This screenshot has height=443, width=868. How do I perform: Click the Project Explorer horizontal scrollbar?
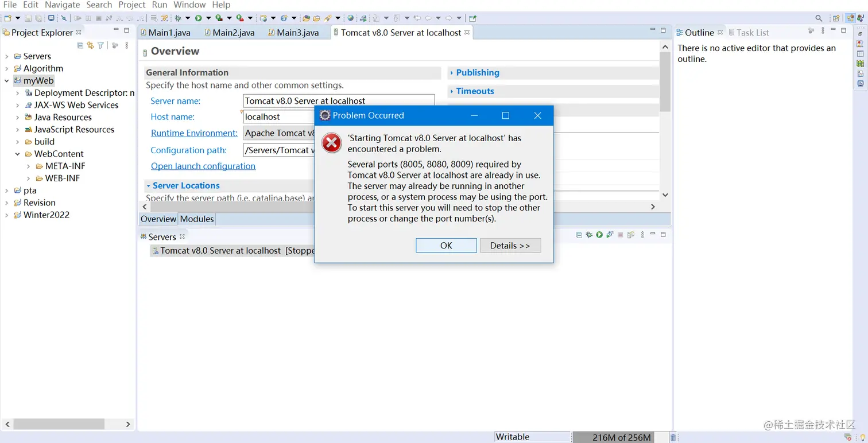(59, 424)
